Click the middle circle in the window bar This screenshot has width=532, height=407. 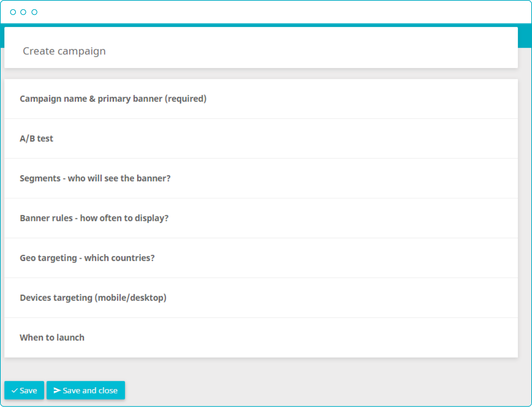(23, 11)
